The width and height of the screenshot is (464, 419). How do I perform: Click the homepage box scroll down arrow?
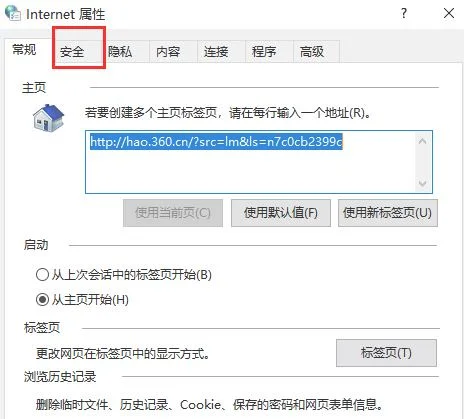pyautogui.click(x=422, y=183)
